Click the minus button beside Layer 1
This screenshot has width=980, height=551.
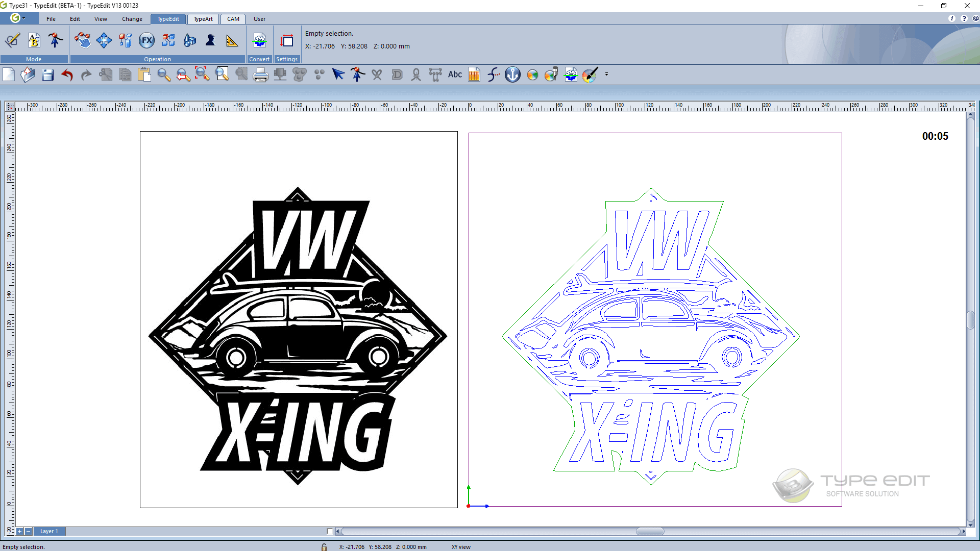point(29,531)
